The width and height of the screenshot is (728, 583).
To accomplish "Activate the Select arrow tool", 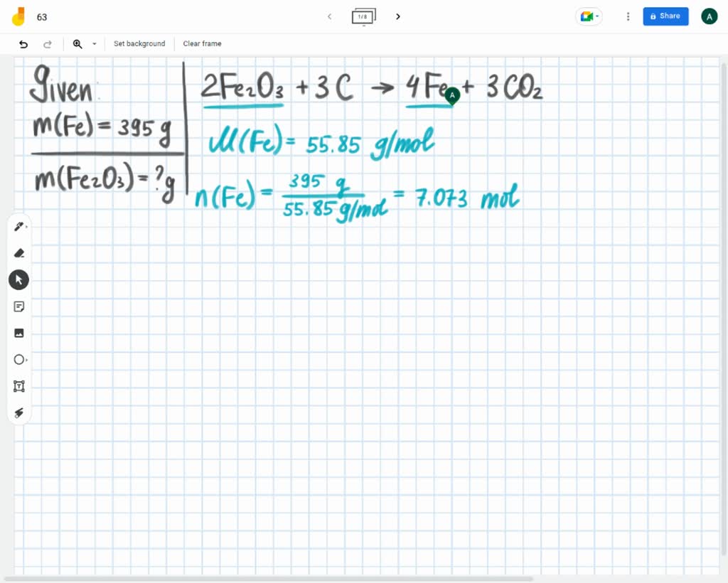I will point(18,279).
